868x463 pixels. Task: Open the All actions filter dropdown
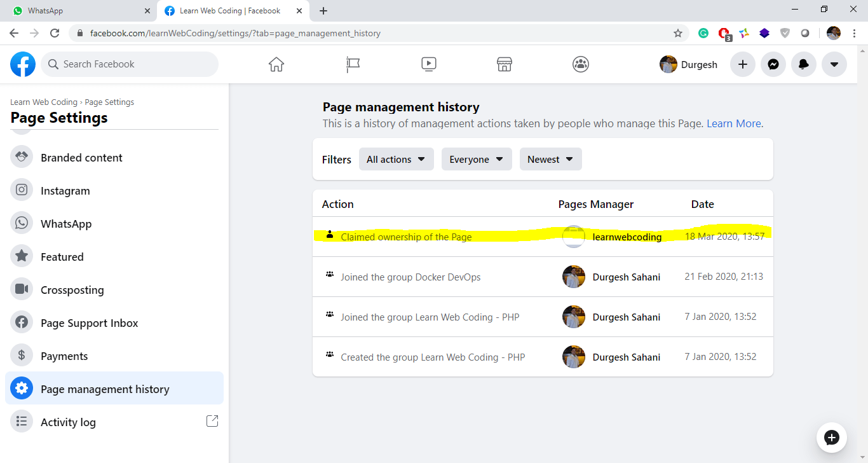coord(397,159)
